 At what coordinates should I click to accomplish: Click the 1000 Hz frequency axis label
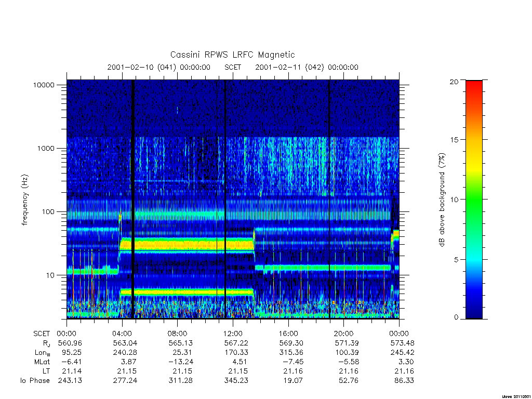pos(46,148)
